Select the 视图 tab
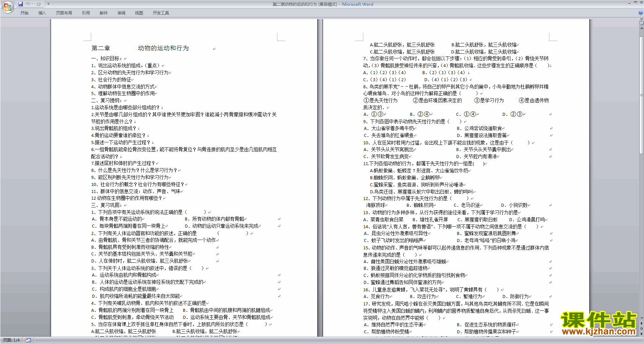 (139, 13)
